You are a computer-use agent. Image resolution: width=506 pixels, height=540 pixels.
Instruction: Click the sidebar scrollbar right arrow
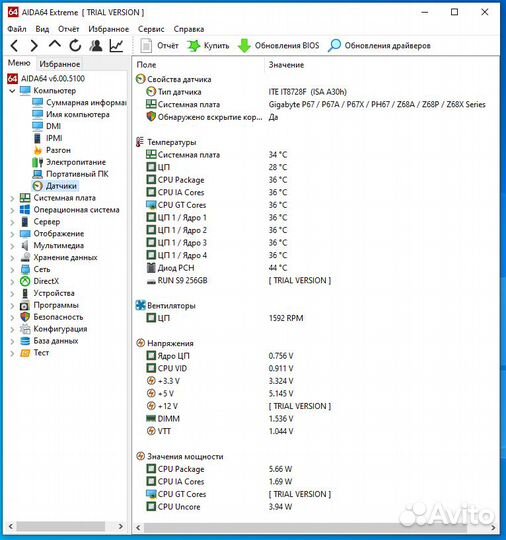pos(121,526)
